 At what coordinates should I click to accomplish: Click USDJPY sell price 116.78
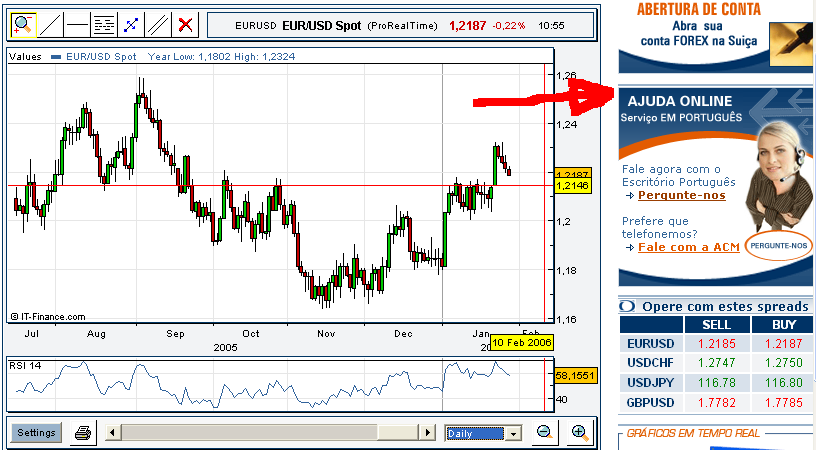tap(717, 383)
